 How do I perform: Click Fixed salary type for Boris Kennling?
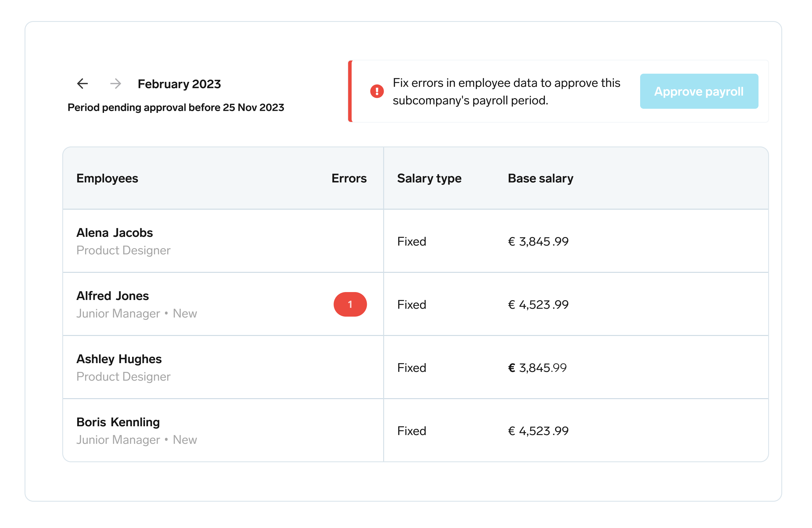[x=412, y=431]
